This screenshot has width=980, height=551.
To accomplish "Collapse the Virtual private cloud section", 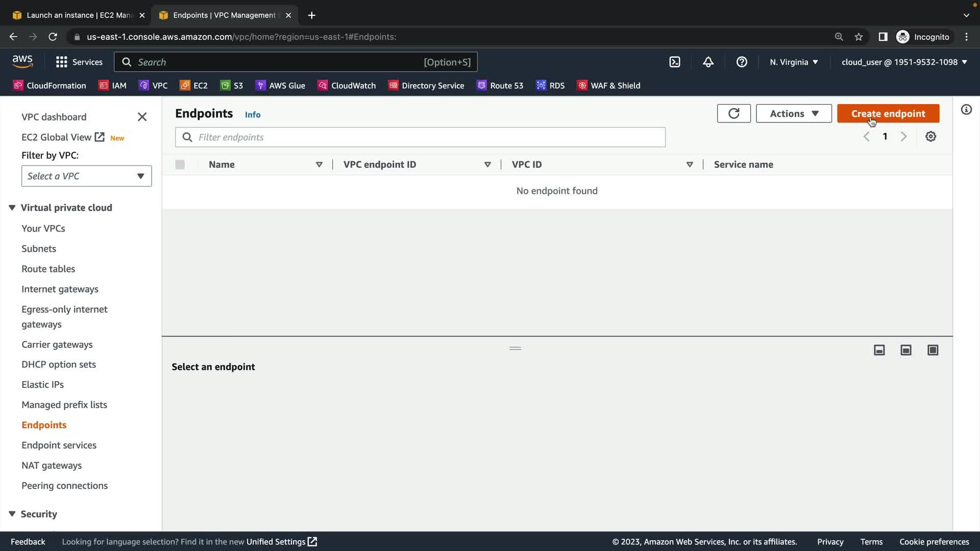I will tap(12, 208).
